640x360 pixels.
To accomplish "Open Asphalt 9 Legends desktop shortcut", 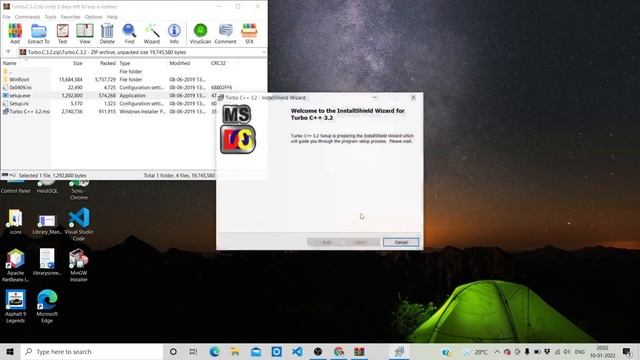I will point(16,307).
